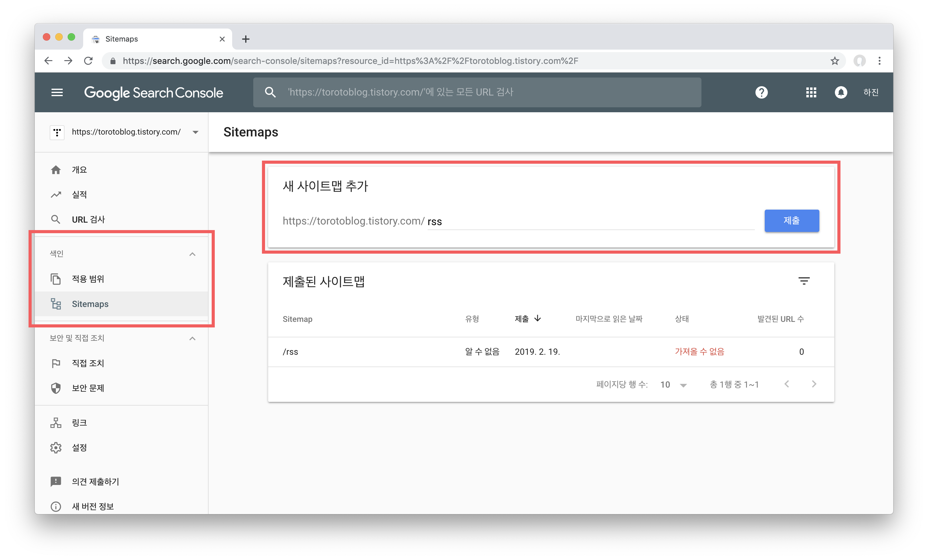The width and height of the screenshot is (928, 560).
Task: Go to 적용 범위 in sidebar
Action: 88,279
